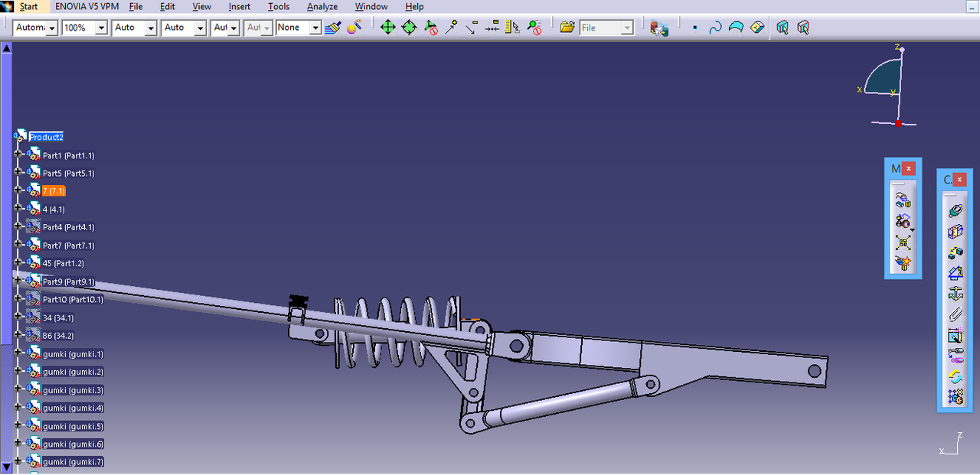
Task: Click the Painter brush icon
Action: (332, 28)
